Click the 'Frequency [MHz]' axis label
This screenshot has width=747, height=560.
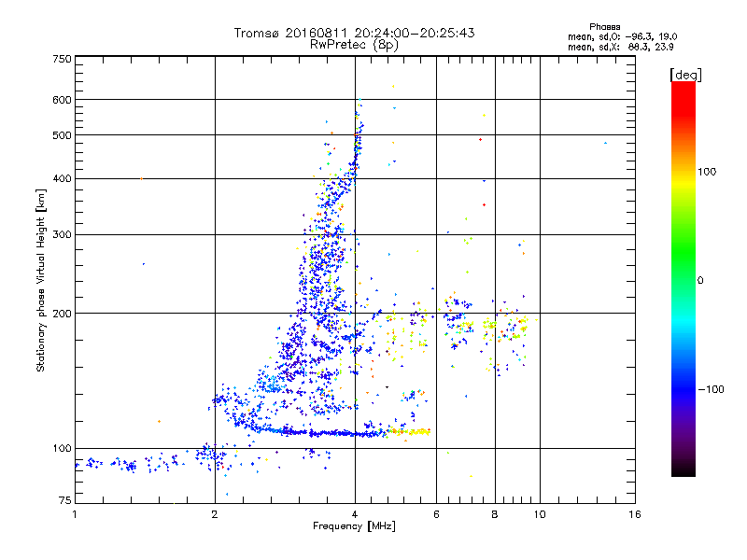[354, 526]
